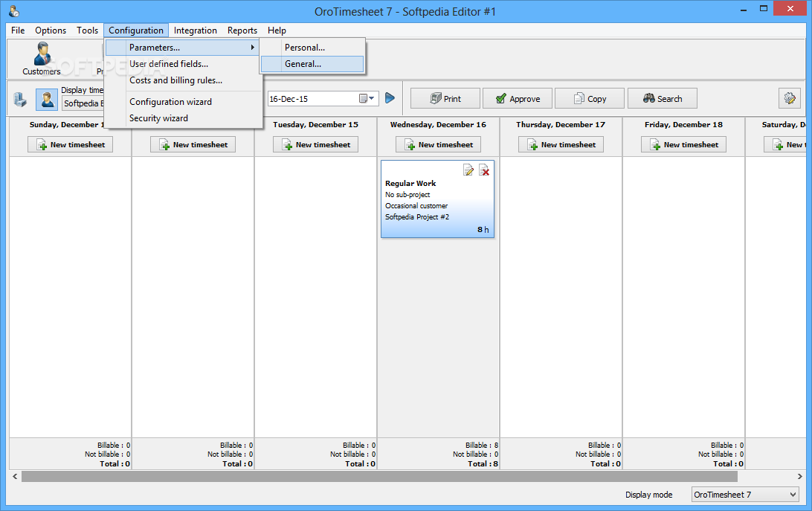
Task: Select the employee view icon
Action: (x=47, y=99)
